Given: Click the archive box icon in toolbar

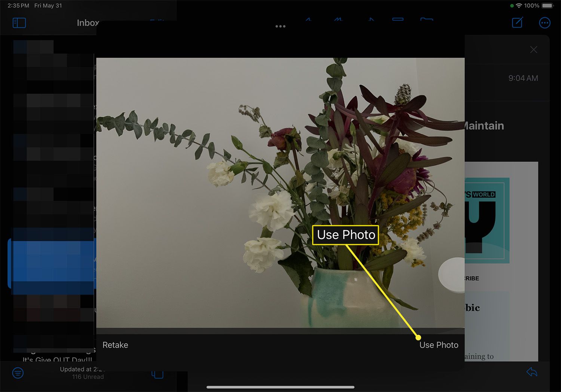Looking at the screenshot, I should click(398, 19).
